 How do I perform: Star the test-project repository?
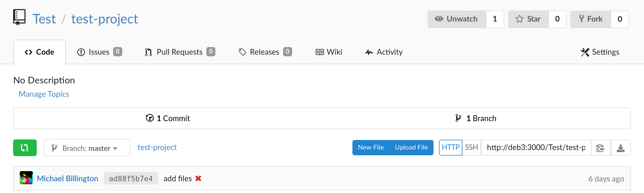coord(528,19)
